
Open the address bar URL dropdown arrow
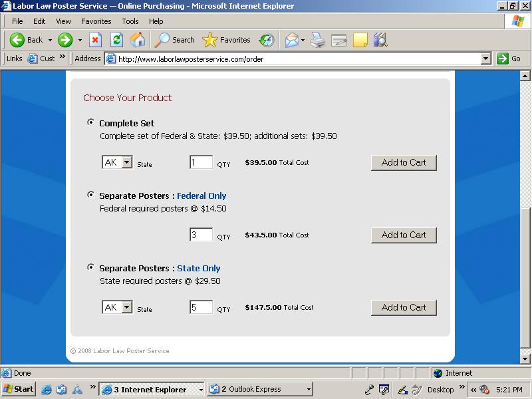[x=485, y=59]
